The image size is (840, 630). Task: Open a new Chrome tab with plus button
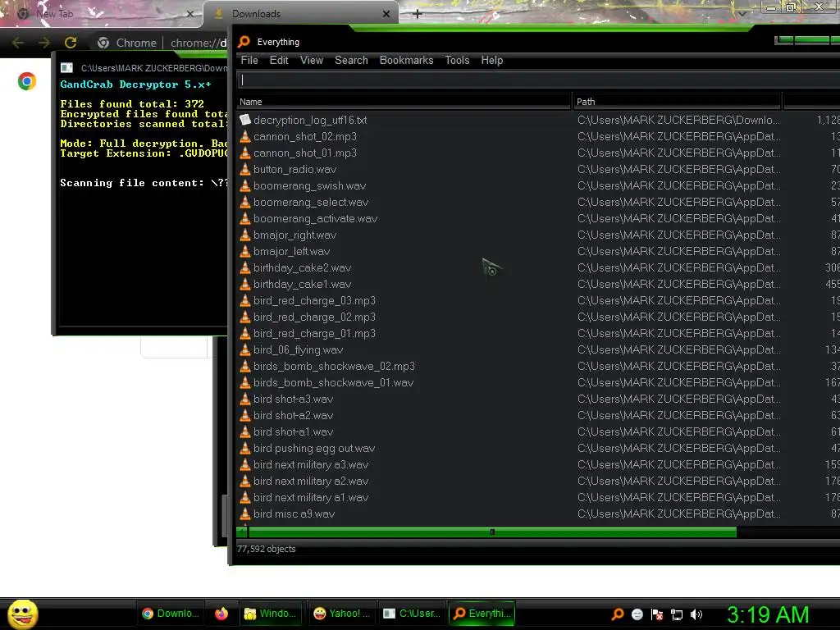pyautogui.click(x=418, y=14)
